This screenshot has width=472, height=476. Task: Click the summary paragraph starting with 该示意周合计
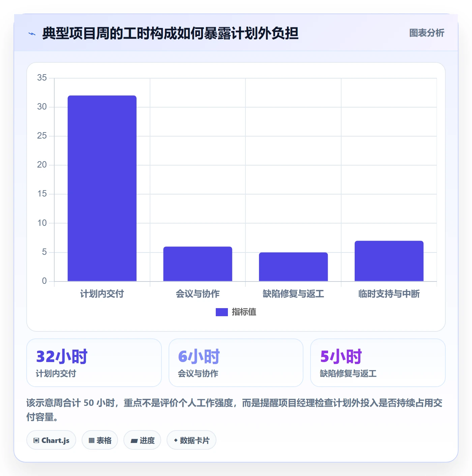click(x=235, y=410)
